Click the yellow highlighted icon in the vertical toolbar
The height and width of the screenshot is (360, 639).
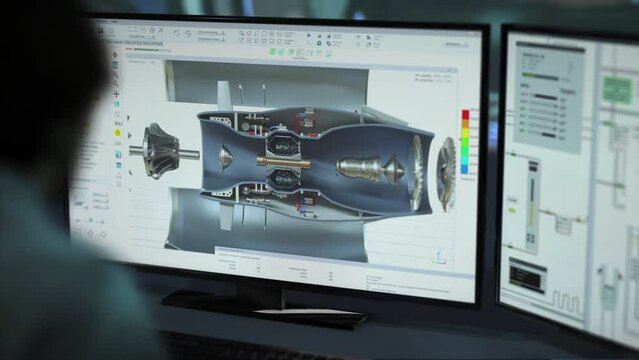117,133
